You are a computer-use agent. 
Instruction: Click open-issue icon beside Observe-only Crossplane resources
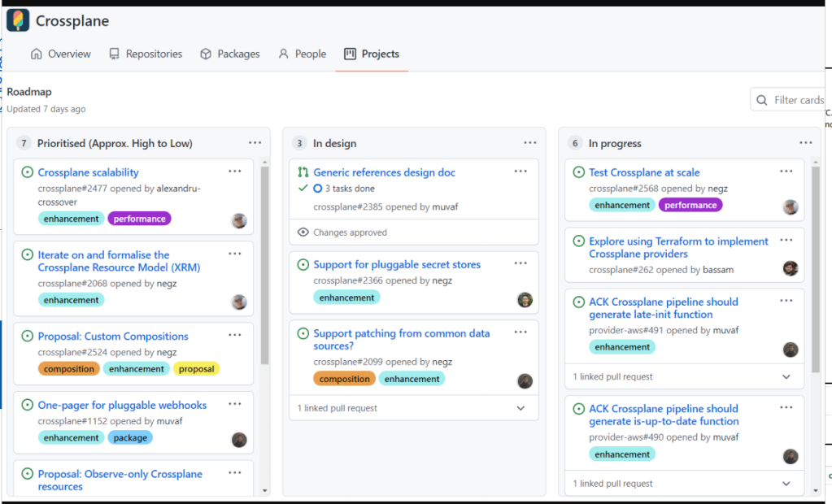(27, 473)
